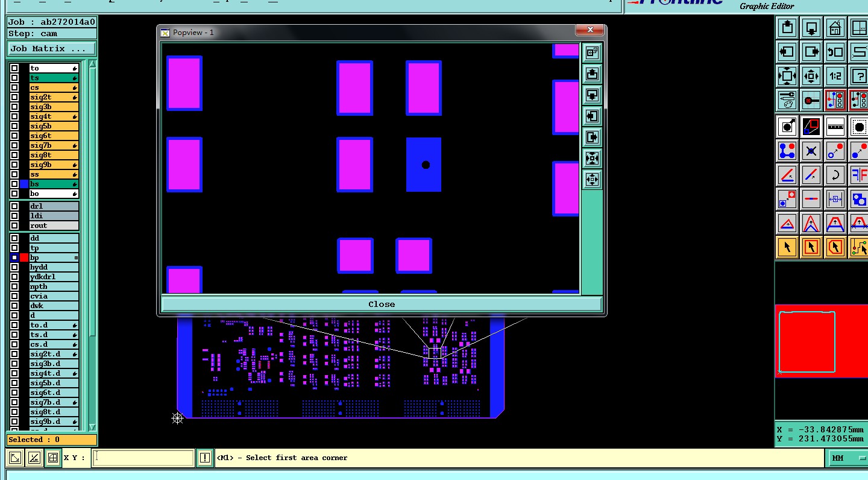Toggle the checkbox for layer bp
The height and width of the screenshot is (480, 868).
[14, 257]
